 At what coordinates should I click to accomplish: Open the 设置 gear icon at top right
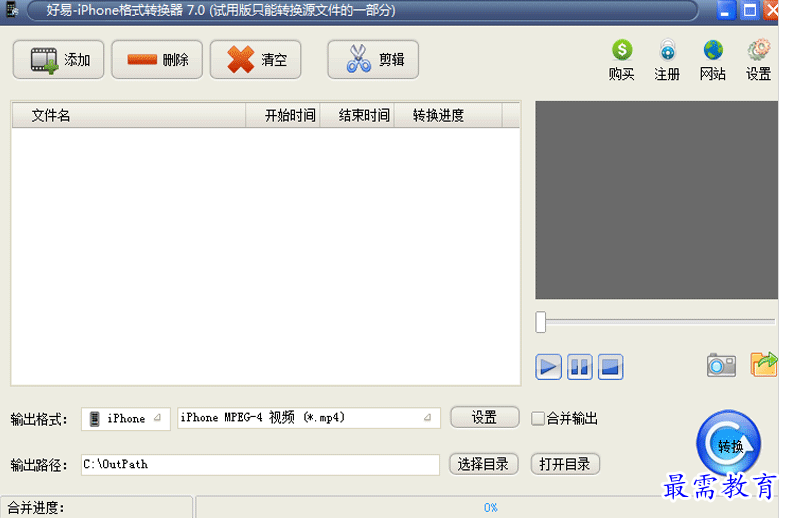(758, 60)
